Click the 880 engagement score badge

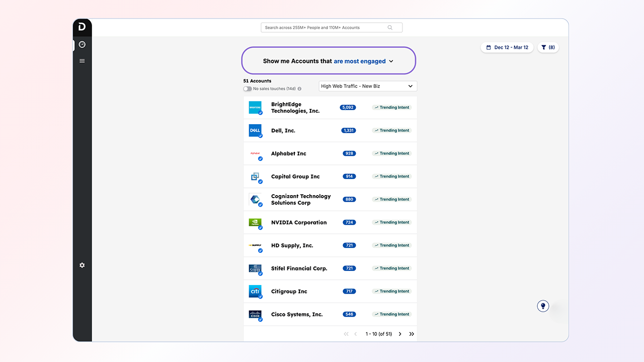349,199
